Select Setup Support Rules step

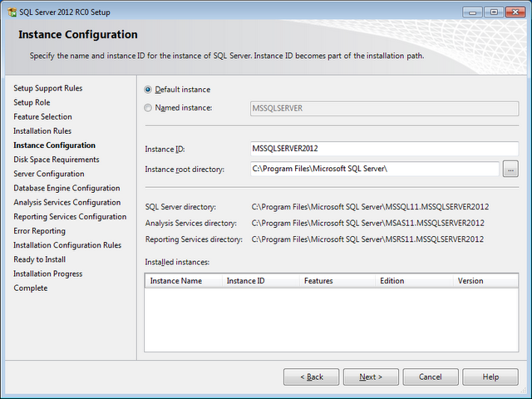[x=48, y=88]
